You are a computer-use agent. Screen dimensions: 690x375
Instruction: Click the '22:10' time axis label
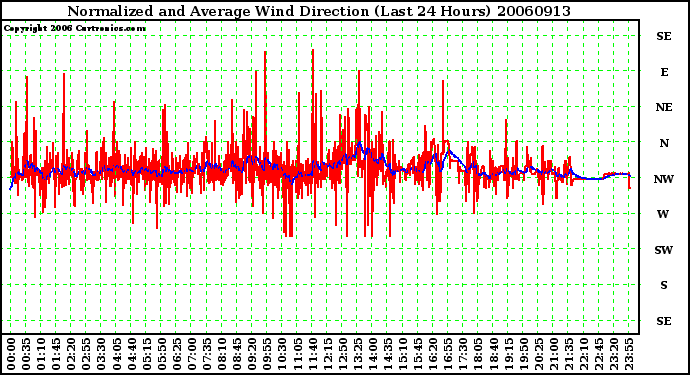pos(584,354)
